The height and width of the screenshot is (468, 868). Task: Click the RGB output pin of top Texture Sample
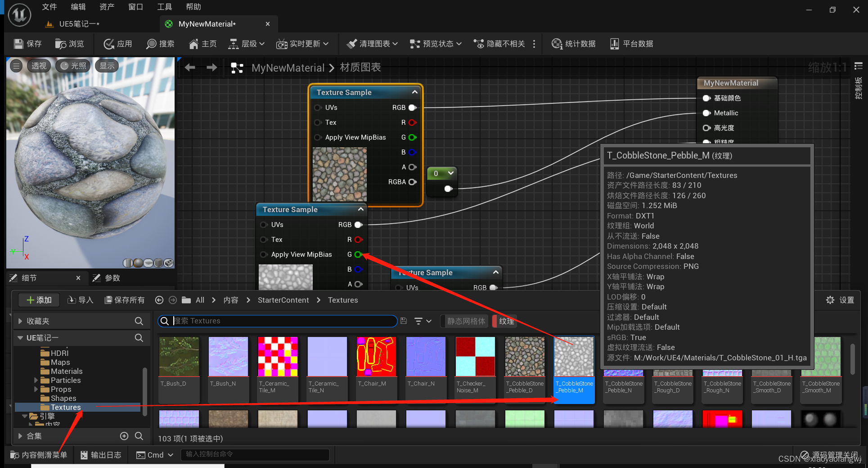tap(412, 108)
